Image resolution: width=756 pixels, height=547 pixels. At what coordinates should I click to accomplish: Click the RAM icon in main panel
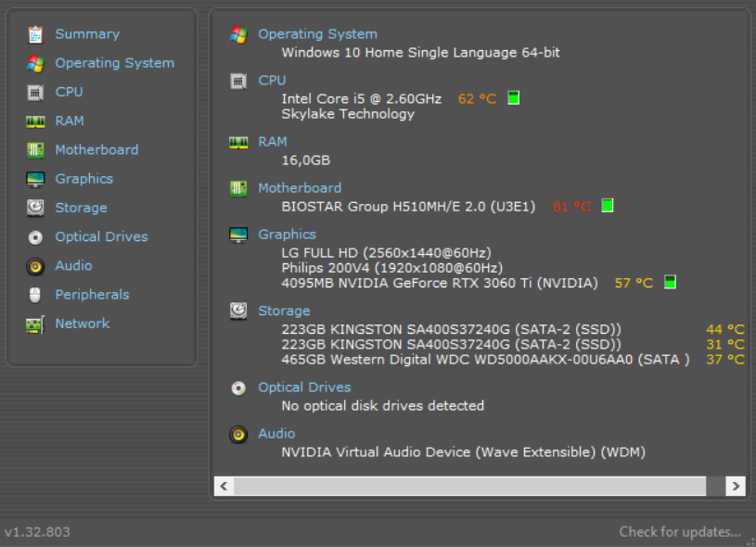pyautogui.click(x=238, y=142)
